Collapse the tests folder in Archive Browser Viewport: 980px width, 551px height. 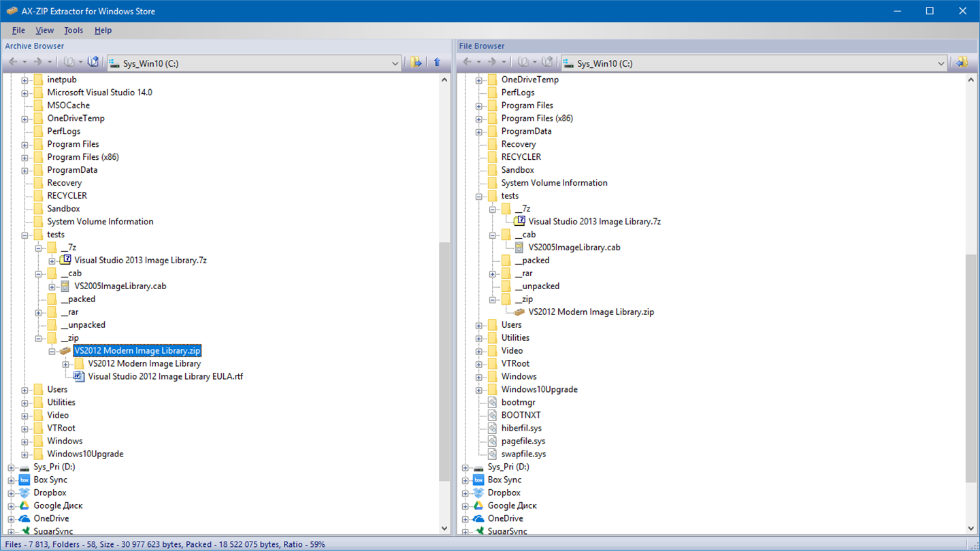25,235
